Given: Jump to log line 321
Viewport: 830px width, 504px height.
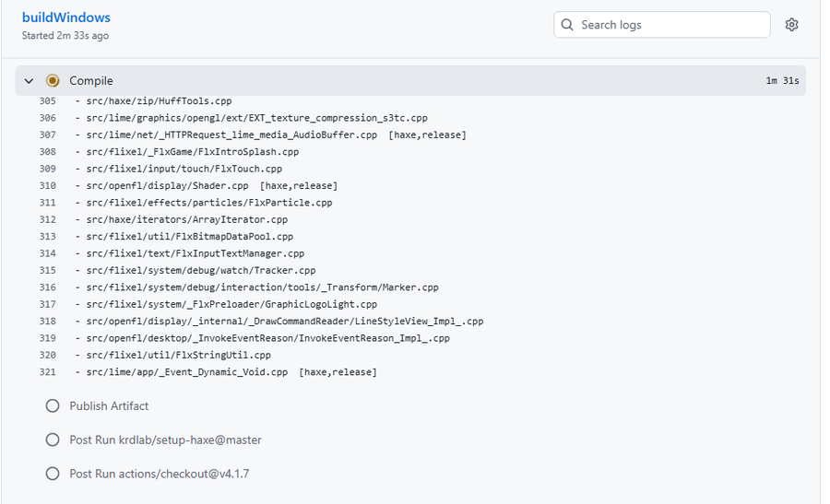Looking at the screenshot, I should tap(48, 372).
